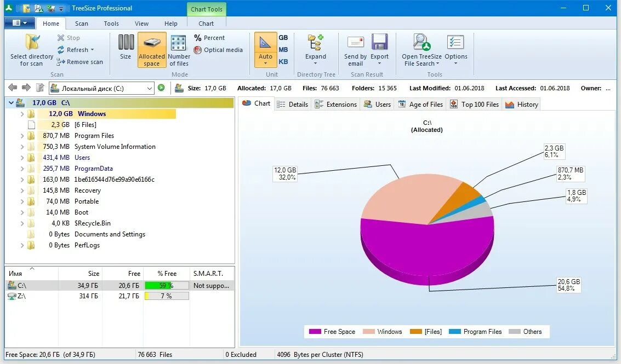
Task: Go up one folder level
Action: click(39, 88)
